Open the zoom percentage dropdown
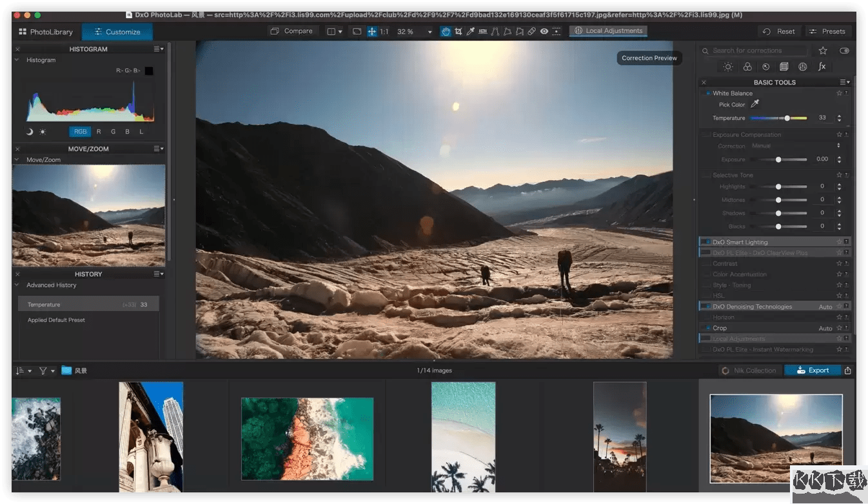868x504 pixels. click(x=429, y=32)
